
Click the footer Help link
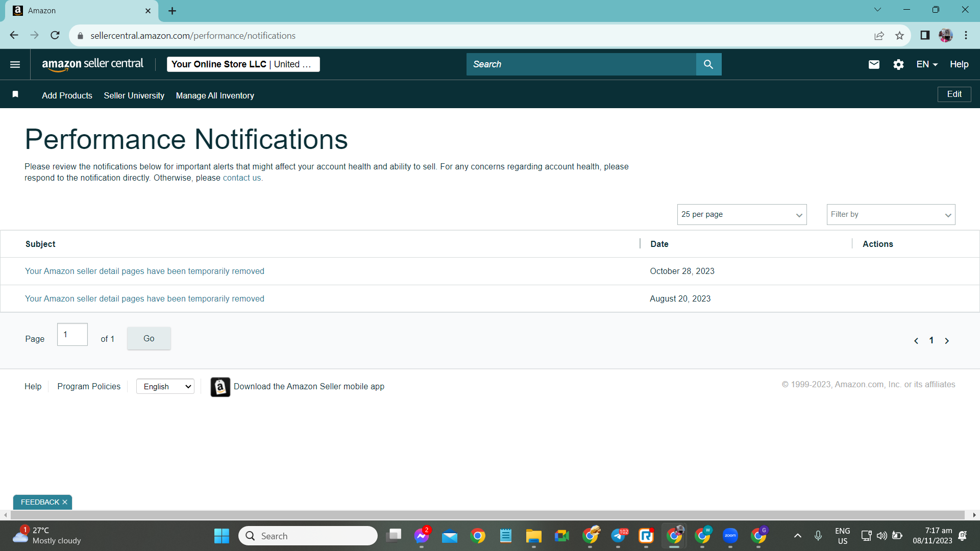(33, 387)
